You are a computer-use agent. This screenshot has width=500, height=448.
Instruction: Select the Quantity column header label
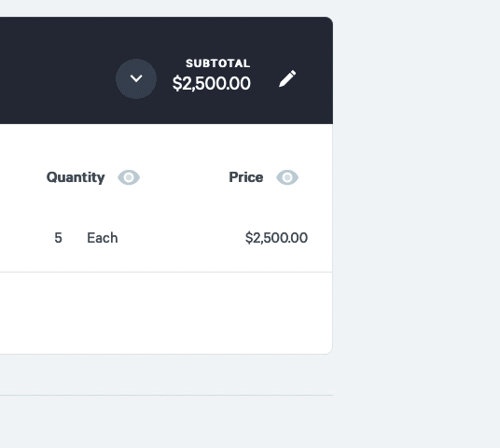pyautogui.click(x=76, y=177)
